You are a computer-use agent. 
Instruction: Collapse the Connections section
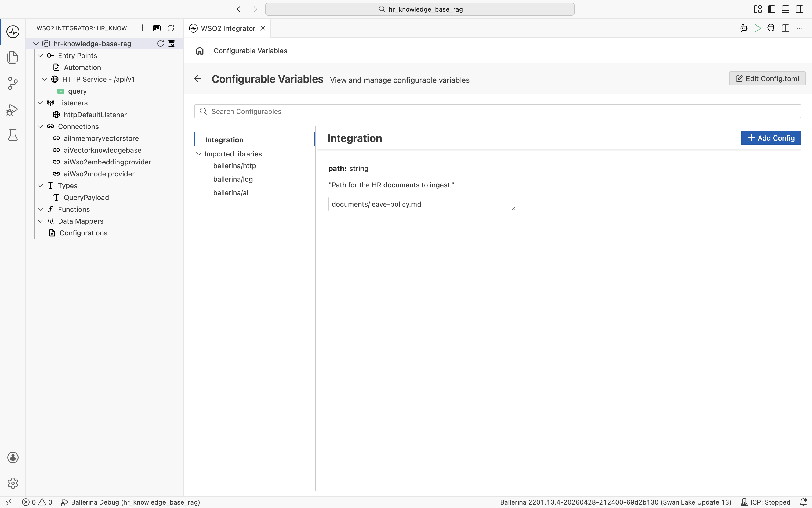[x=40, y=127]
